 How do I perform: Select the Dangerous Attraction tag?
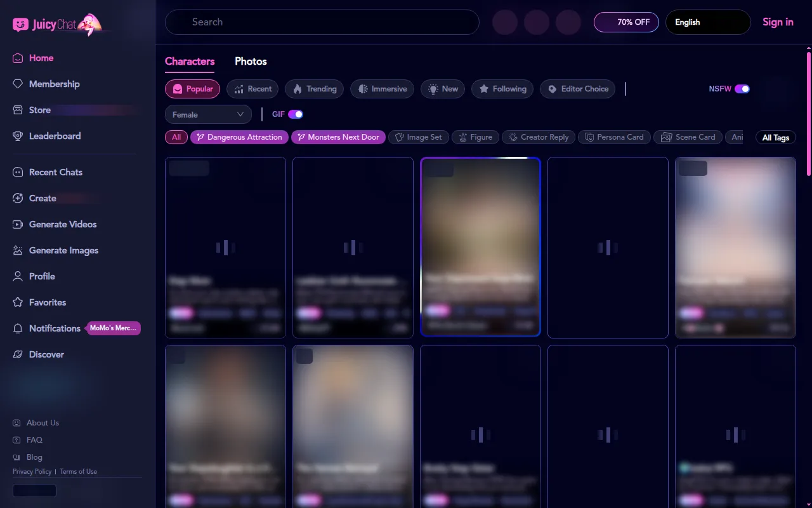point(239,137)
